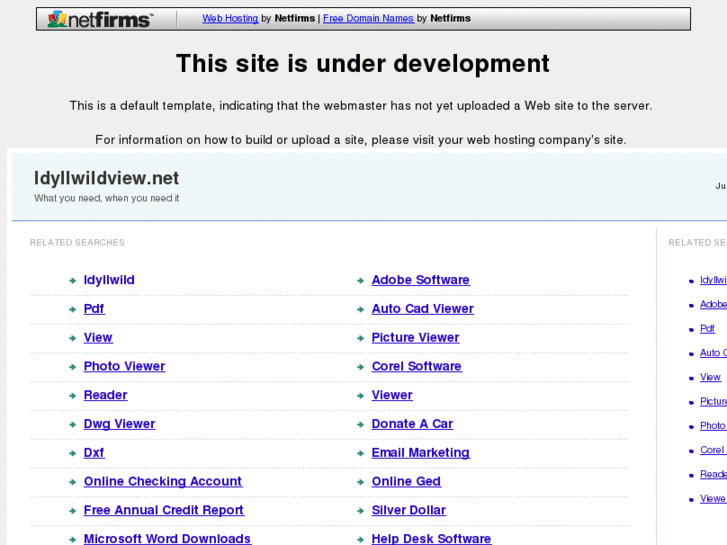Image resolution: width=727 pixels, height=545 pixels.
Task: Click arrow icon beside Adobe Software
Action: pyautogui.click(x=360, y=281)
